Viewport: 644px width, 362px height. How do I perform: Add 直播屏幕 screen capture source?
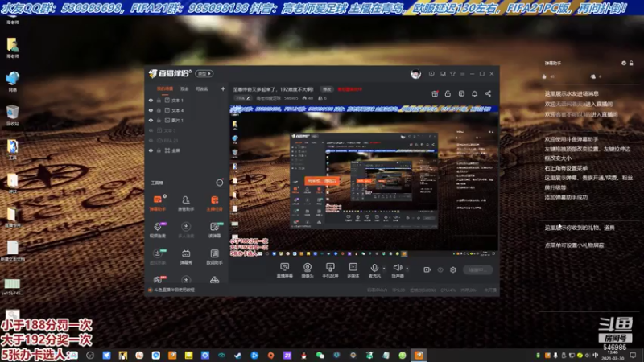tap(285, 270)
